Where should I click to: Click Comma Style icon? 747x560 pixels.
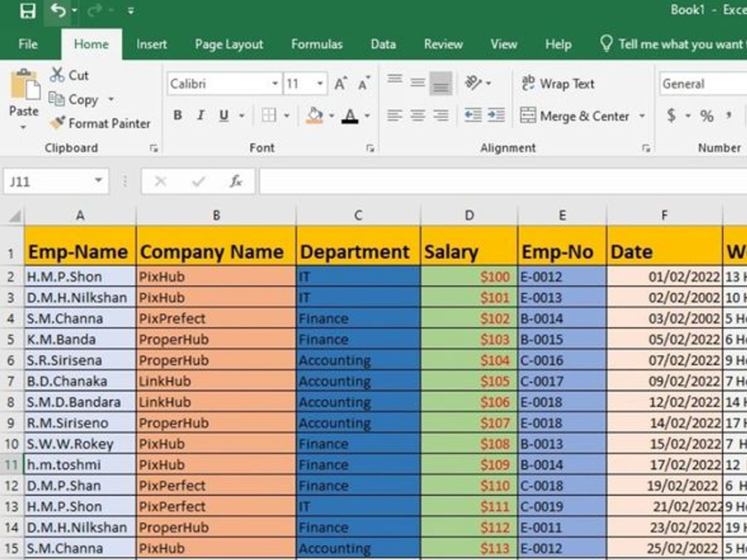point(729,115)
